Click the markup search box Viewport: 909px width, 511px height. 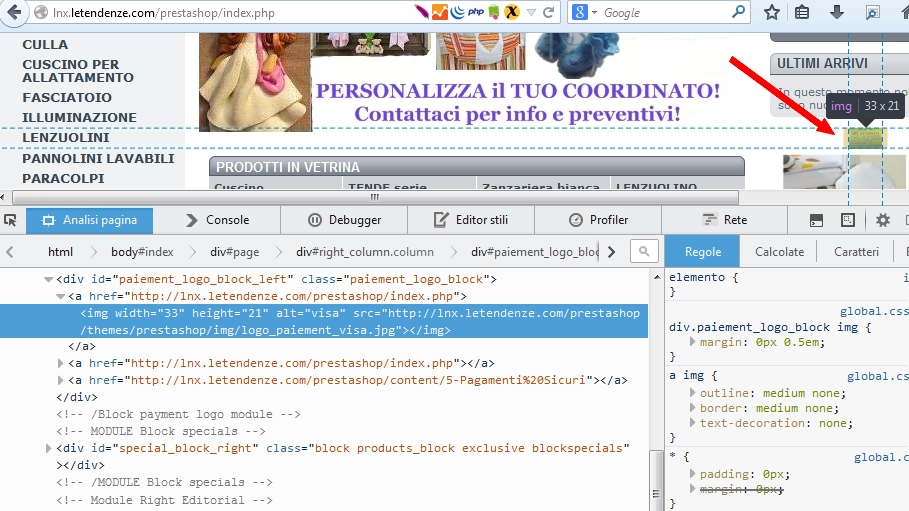point(644,251)
